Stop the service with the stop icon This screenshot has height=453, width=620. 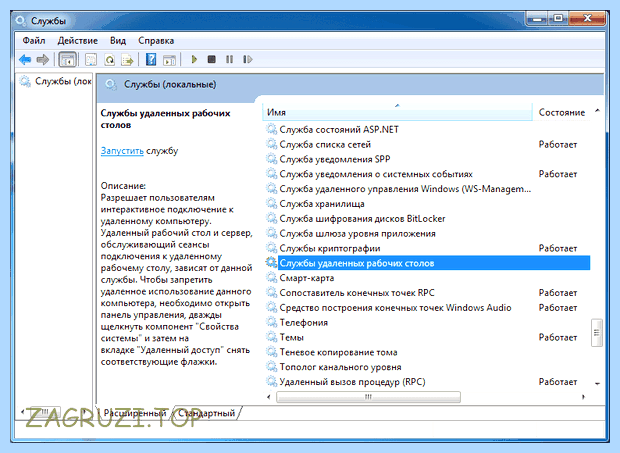click(x=212, y=59)
